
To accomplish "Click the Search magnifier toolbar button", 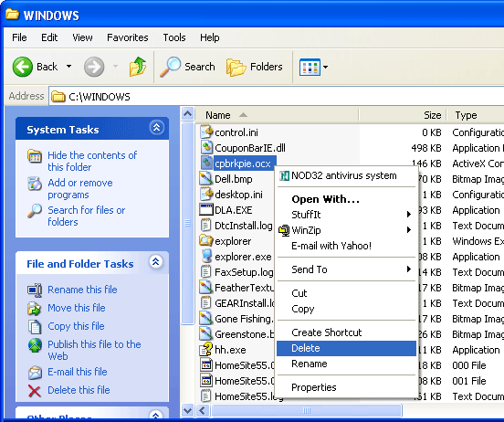I will pos(187,67).
